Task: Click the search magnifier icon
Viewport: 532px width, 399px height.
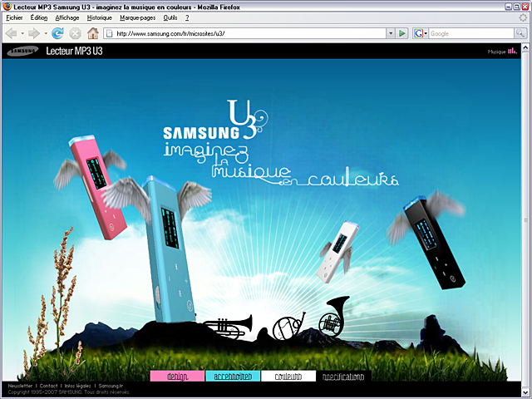Action: click(520, 33)
